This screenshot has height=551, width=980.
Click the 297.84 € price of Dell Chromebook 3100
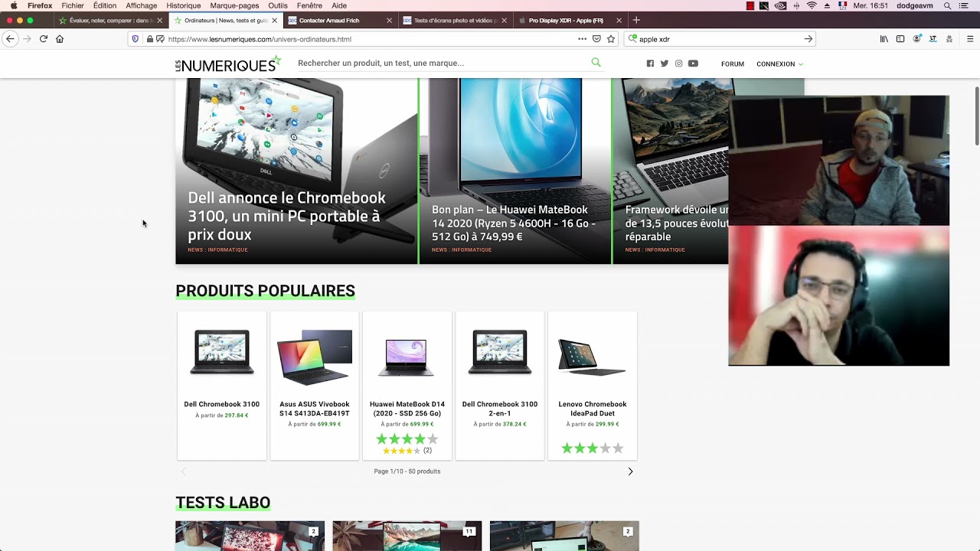point(236,416)
